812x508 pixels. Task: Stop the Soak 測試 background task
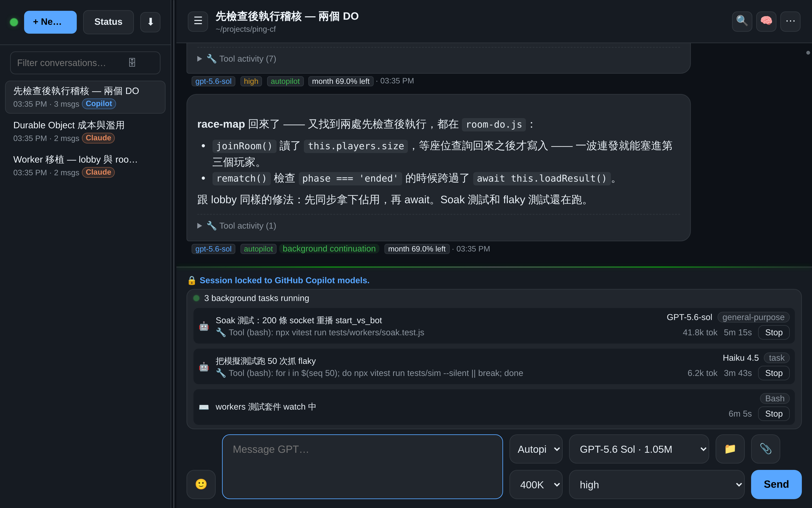774,332
